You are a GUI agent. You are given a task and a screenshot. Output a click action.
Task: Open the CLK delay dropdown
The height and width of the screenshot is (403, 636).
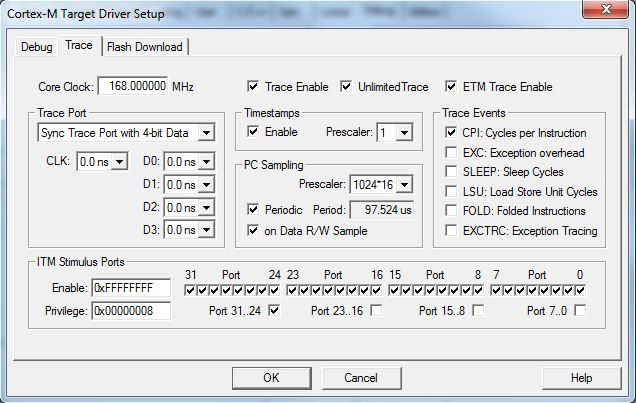[x=119, y=161]
